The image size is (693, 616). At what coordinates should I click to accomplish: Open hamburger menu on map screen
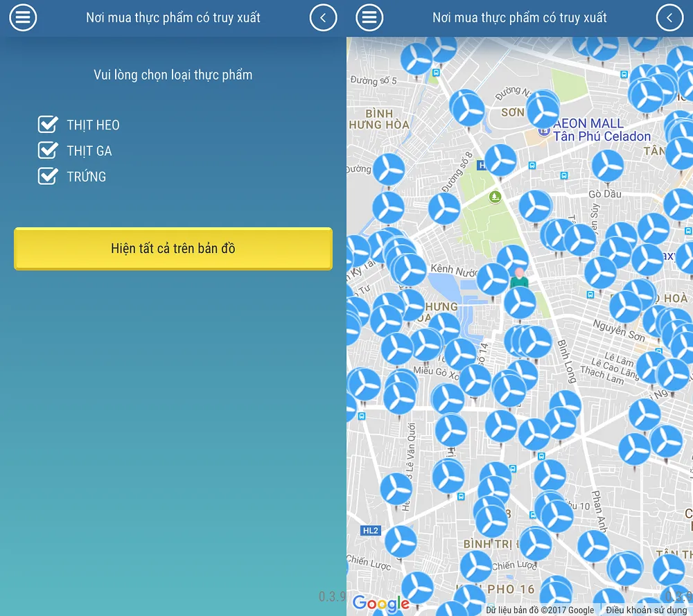click(369, 18)
